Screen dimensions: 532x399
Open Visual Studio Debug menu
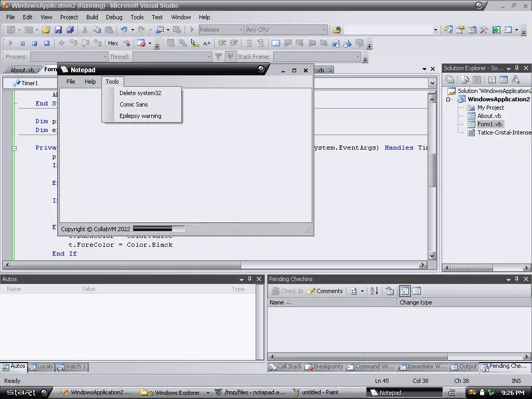click(x=114, y=17)
